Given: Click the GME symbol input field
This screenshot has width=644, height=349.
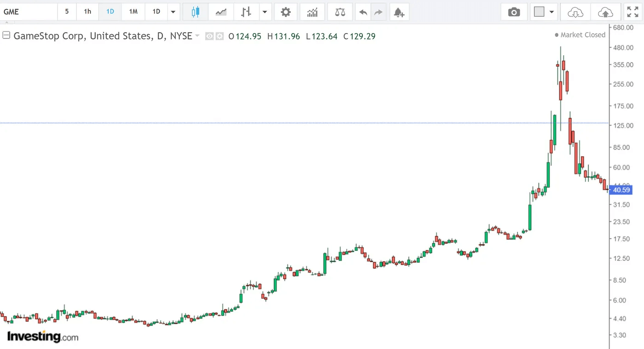Looking at the screenshot, I should click(29, 12).
